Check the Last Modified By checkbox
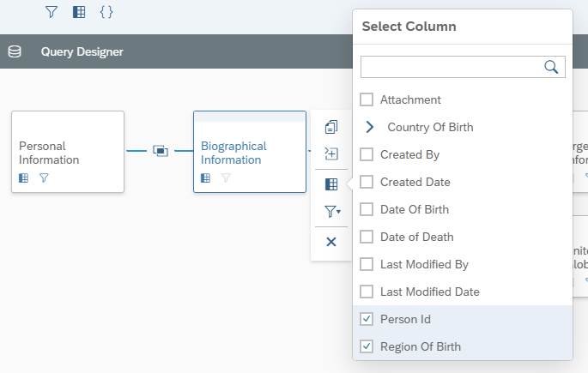The width and height of the screenshot is (588, 373). point(367,264)
